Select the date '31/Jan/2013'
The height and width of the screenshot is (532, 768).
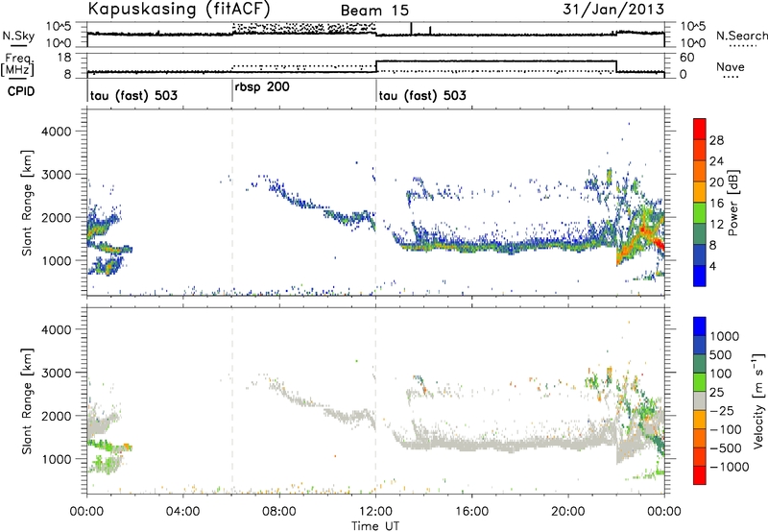(613, 9)
